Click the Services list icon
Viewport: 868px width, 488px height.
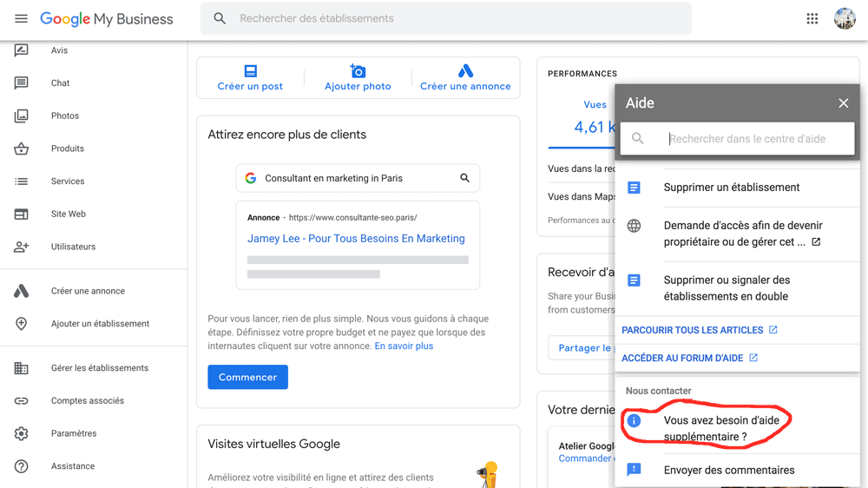pyautogui.click(x=21, y=181)
